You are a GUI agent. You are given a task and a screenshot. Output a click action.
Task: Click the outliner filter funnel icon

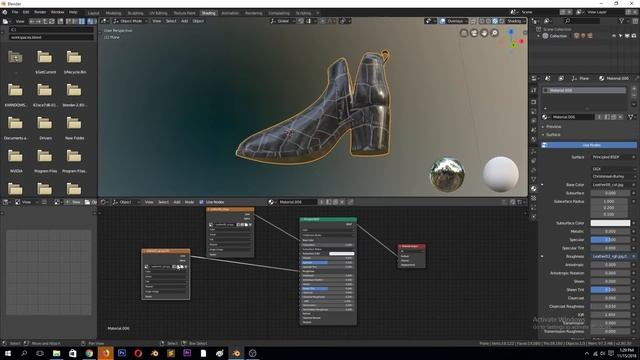[621, 21]
